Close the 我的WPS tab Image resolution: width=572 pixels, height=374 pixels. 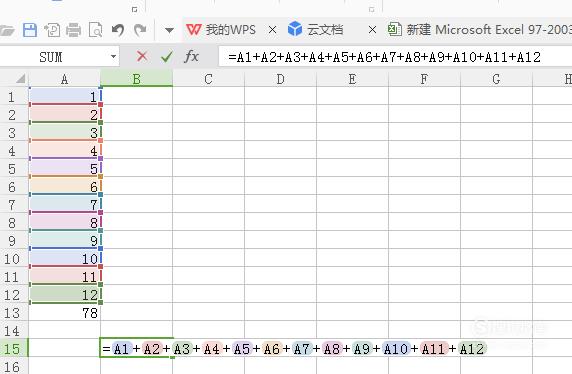pos(272,30)
